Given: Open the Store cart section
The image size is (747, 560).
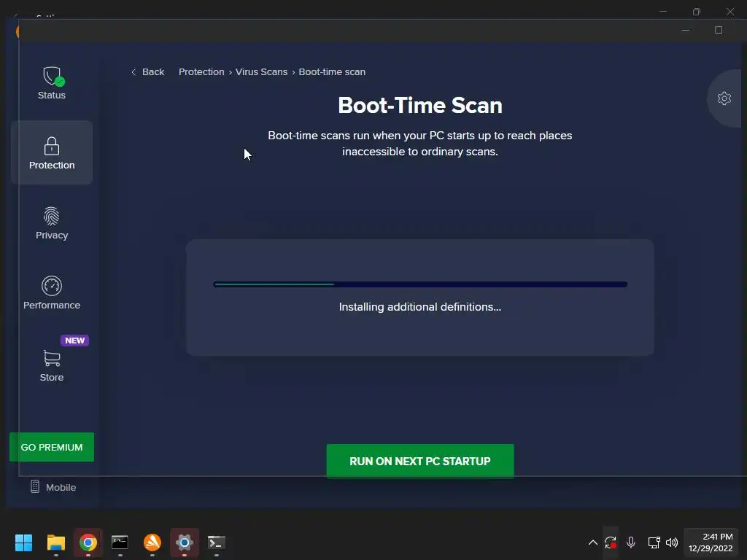Looking at the screenshot, I should pos(52,366).
